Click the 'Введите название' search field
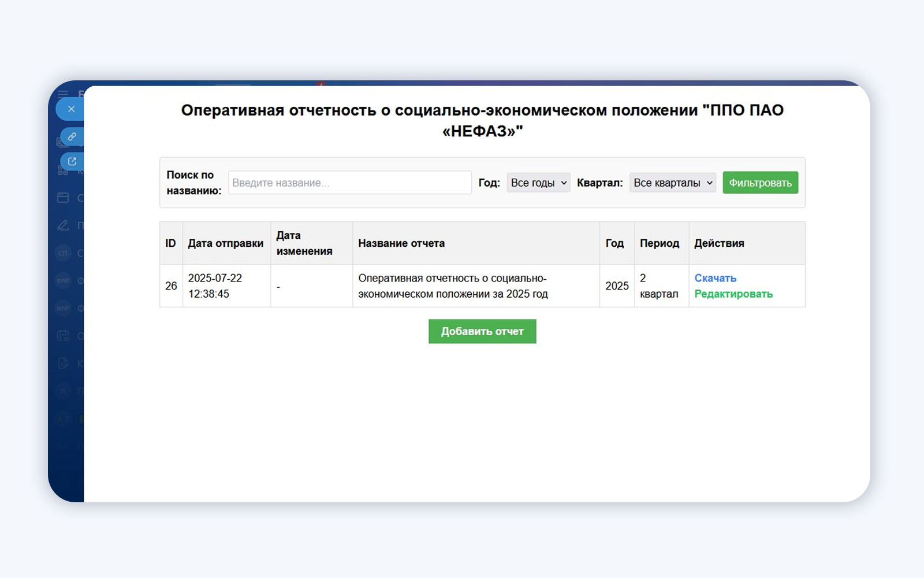Screen dimensions: 924x578 350,183
